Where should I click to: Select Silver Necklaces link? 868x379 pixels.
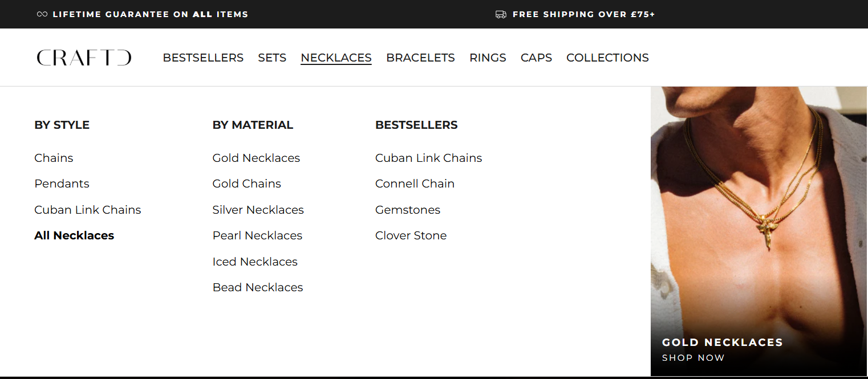[258, 210]
